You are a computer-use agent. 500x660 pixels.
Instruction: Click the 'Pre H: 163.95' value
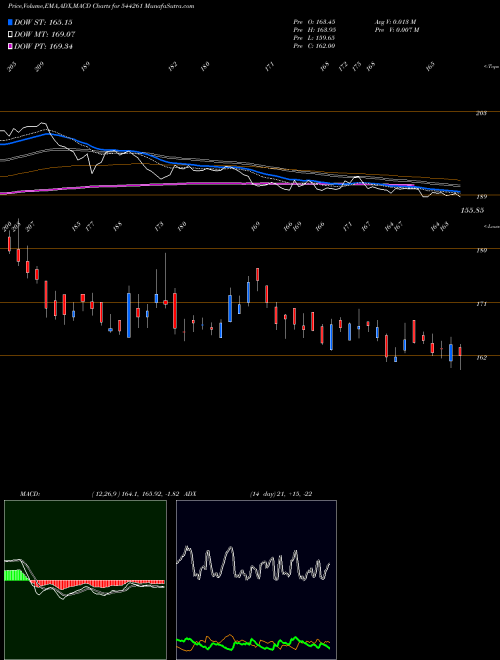[x=314, y=29]
